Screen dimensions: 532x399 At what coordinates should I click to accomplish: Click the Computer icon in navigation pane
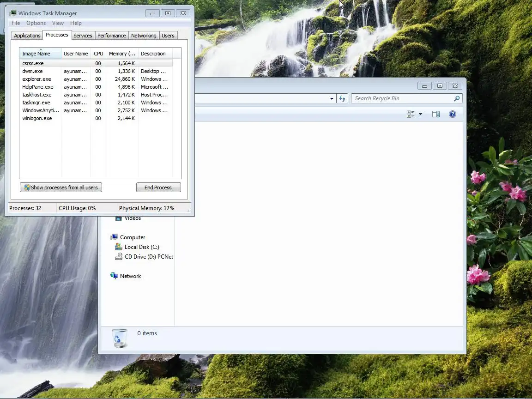coord(114,237)
